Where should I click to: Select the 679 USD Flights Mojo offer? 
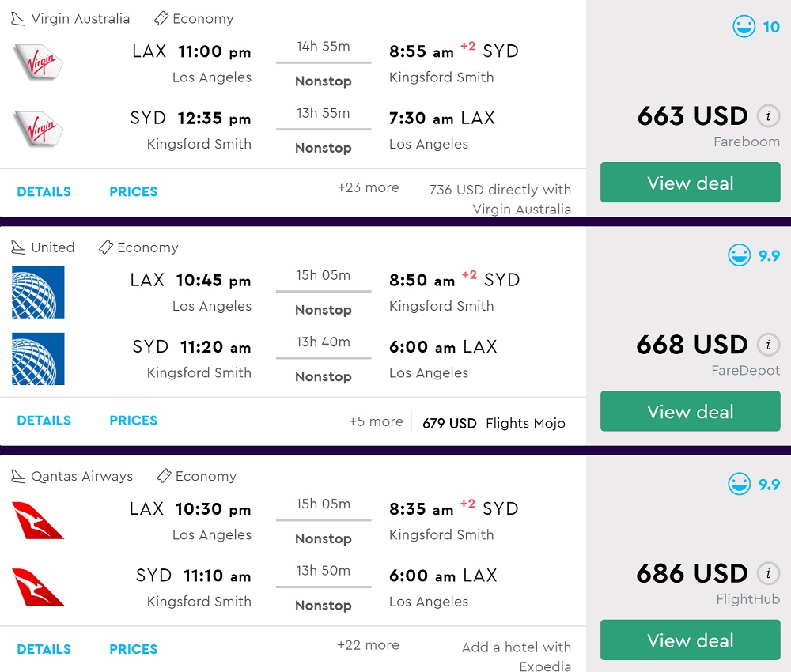pos(494,423)
